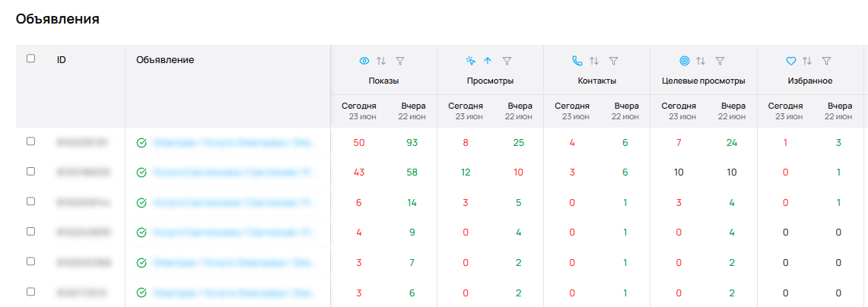This screenshot has width=868, height=307.
Task: Sort the Показы column with arrows icon
Action: 381,61
